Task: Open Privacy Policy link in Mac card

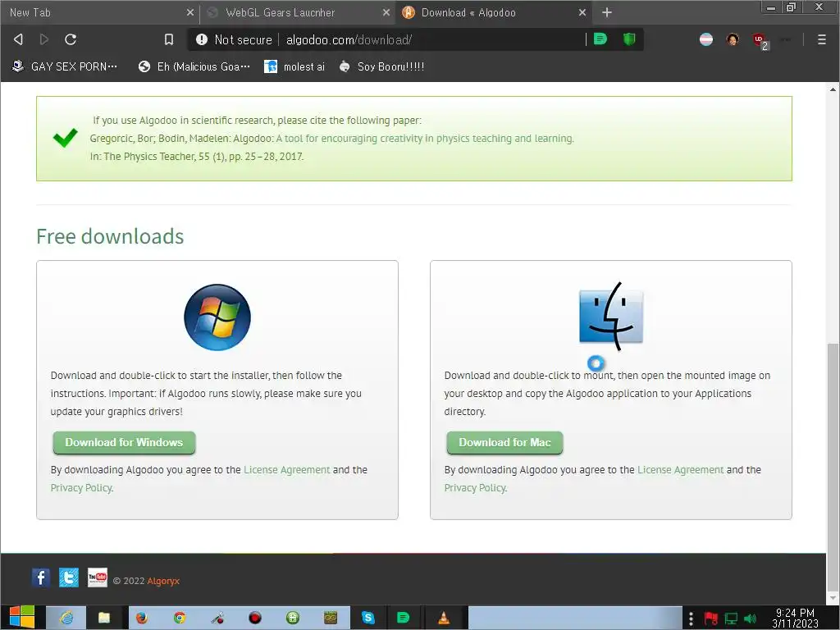Action: 475,488
